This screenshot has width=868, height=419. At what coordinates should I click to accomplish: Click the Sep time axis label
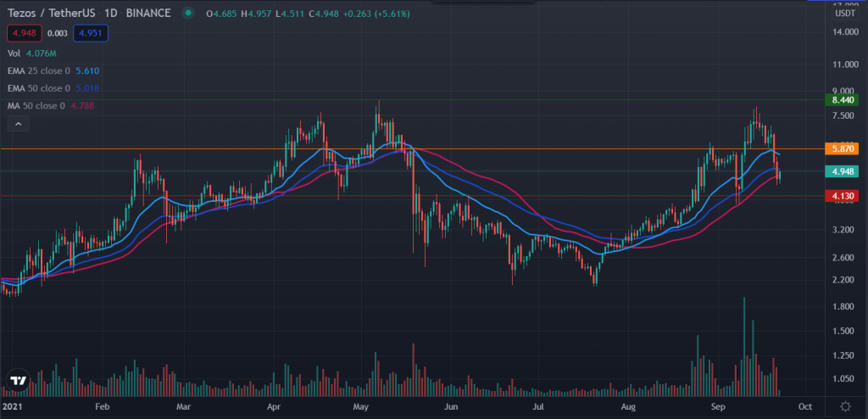pyautogui.click(x=719, y=406)
